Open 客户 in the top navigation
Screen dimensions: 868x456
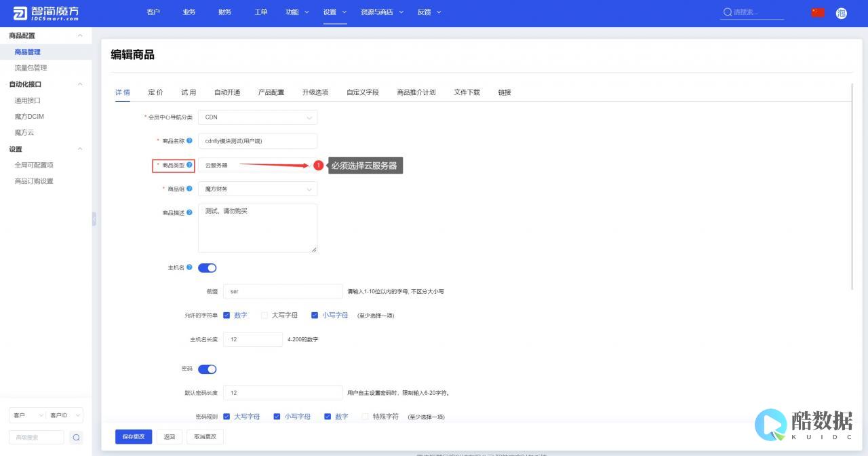click(153, 12)
